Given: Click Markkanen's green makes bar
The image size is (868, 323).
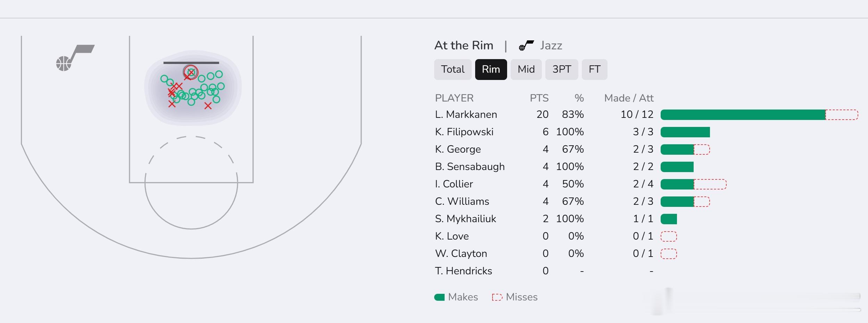Looking at the screenshot, I should [x=743, y=115].
